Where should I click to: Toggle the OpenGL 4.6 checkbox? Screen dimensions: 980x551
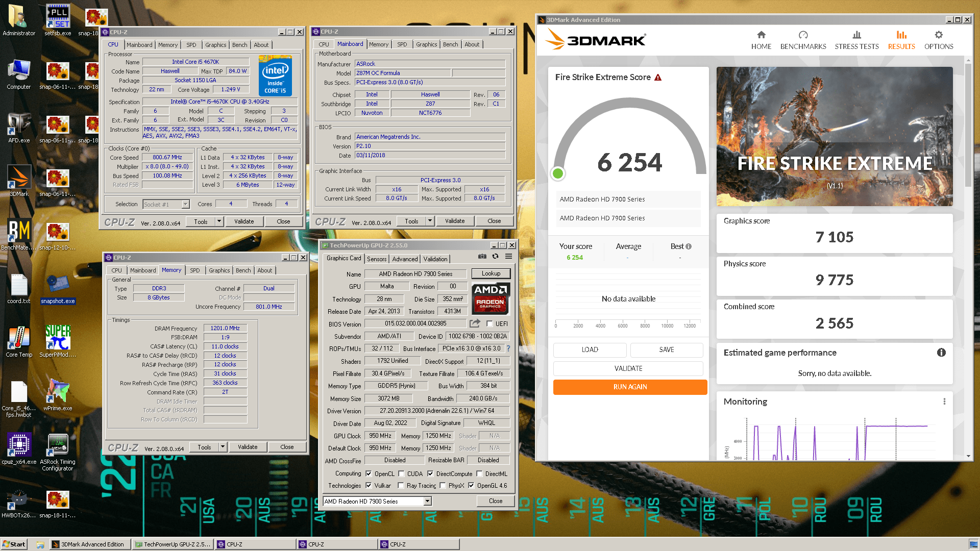tap(471, 486)
